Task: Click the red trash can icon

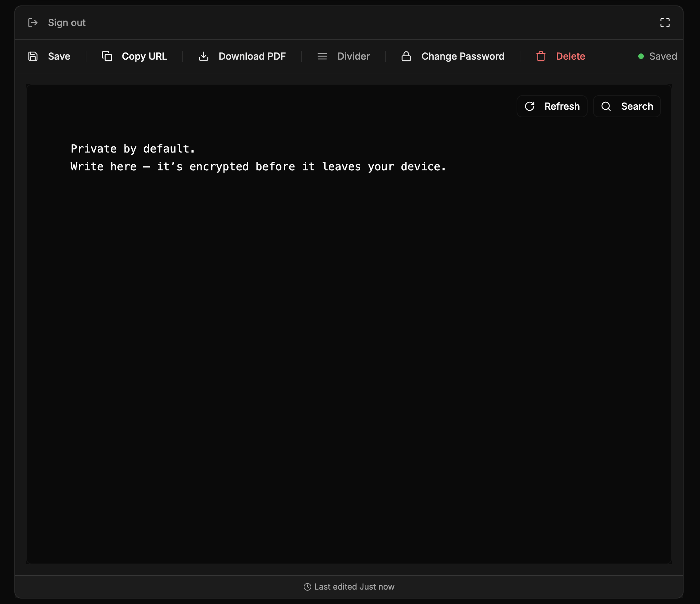Action: tap(541, 56)
